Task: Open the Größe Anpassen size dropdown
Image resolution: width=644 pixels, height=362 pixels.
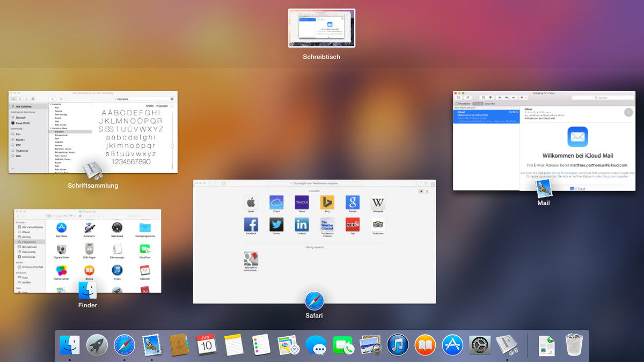Action: point(163,106)
